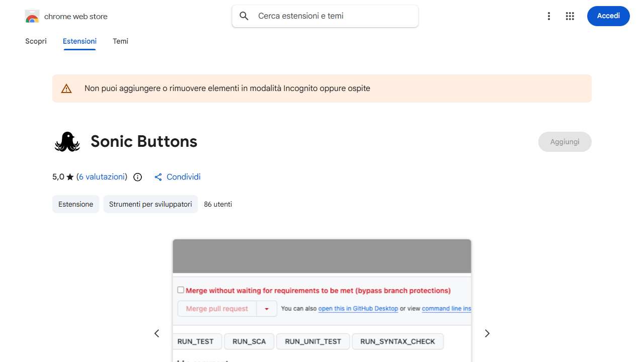The width and height of the screenshot is (644, 362).
Task: Switch to the Scopri tab
Action: pos(36,41)
